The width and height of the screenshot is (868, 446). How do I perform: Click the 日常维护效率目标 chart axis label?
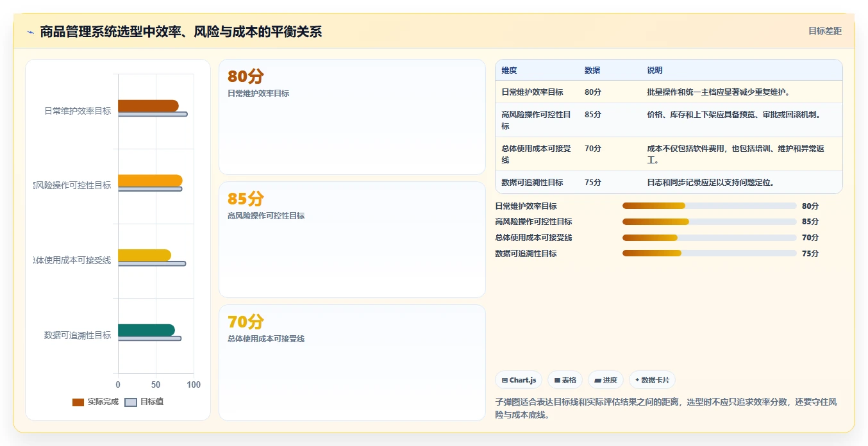tap(78, 111)
